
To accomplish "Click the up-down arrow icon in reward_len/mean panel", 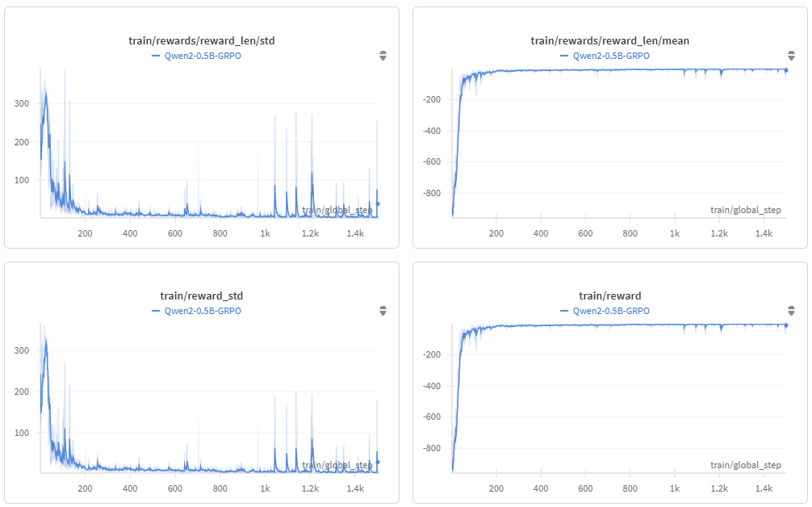I will click(791, 56).
